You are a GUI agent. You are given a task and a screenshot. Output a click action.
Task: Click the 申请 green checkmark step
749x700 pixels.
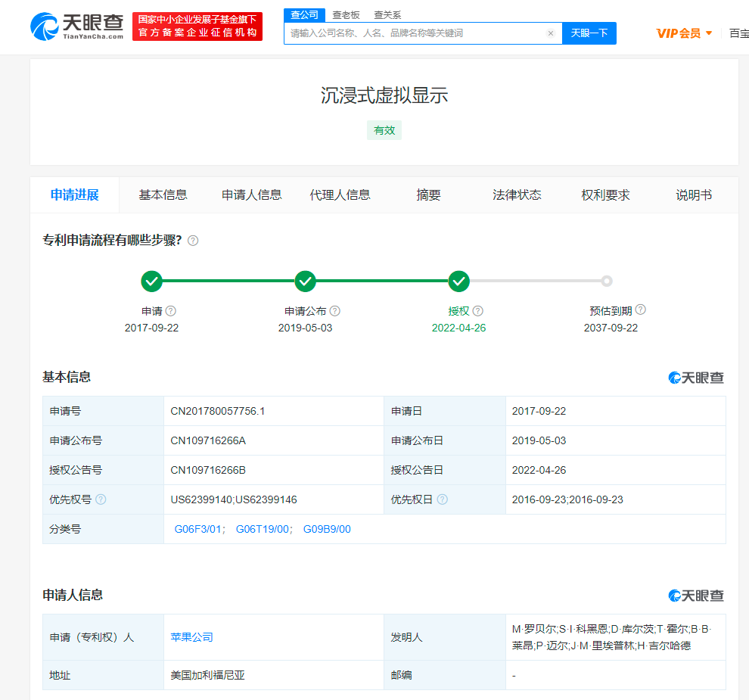click(151, 281)
